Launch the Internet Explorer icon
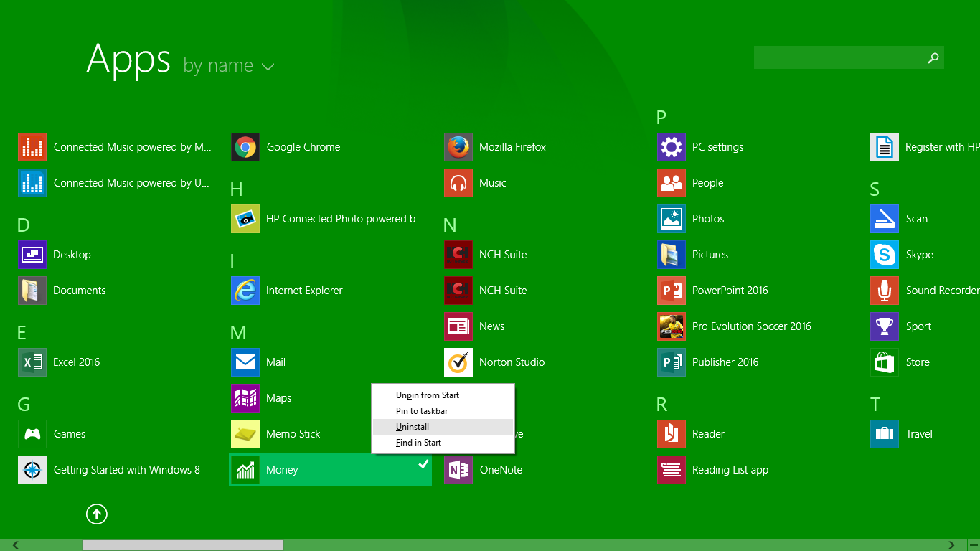This screenshot has height=551, width=980. 245,291
